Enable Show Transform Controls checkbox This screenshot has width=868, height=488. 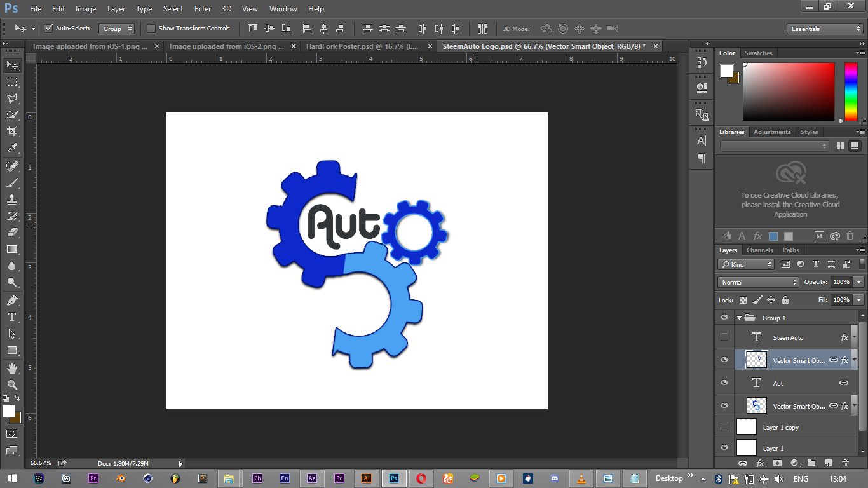(x=151, y=29)
